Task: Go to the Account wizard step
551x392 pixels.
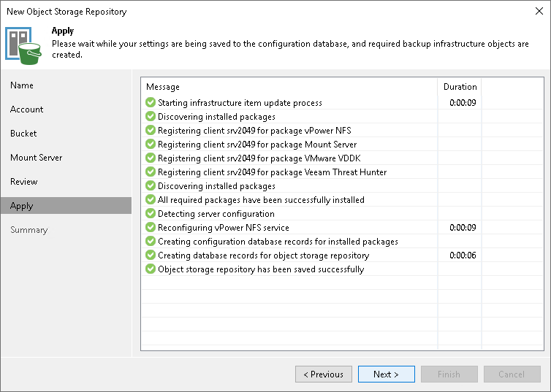Action: click(x=27, y=109)
